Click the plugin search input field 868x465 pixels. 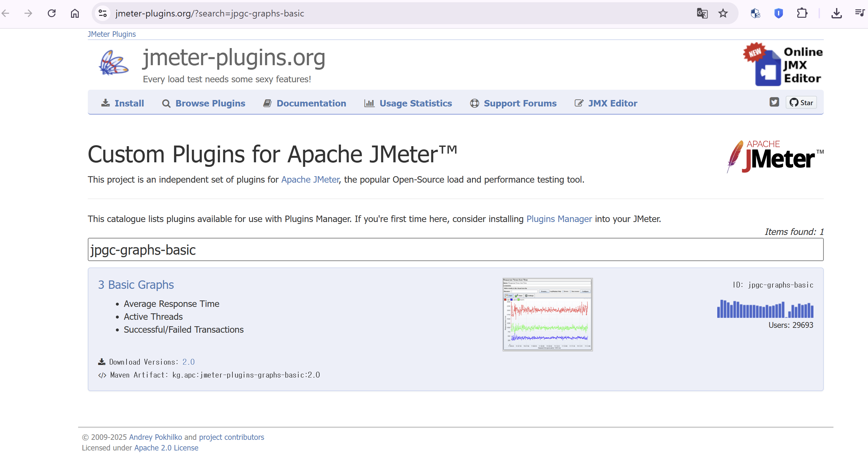[455, 250]
